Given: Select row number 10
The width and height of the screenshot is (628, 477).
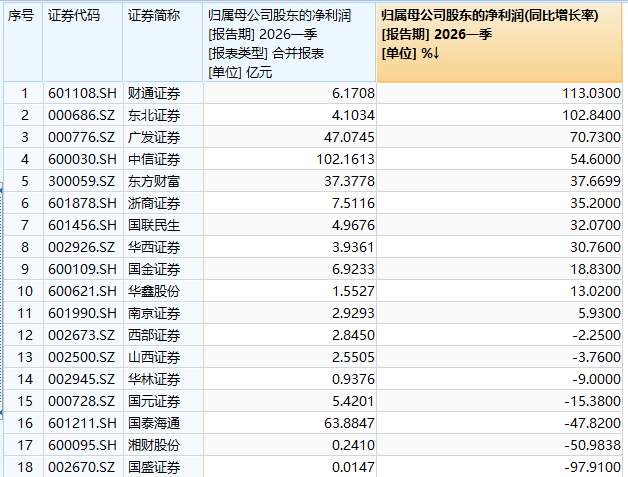Looking at the screenshot, I should 23,291.
